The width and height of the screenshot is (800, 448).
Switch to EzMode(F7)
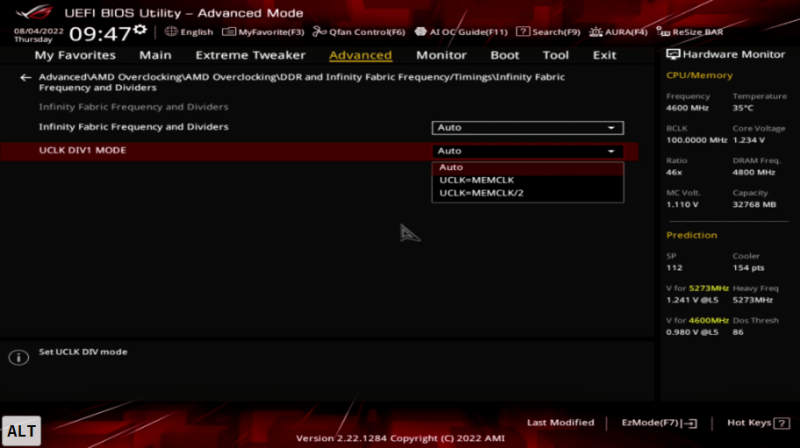(x=659, y=423)
